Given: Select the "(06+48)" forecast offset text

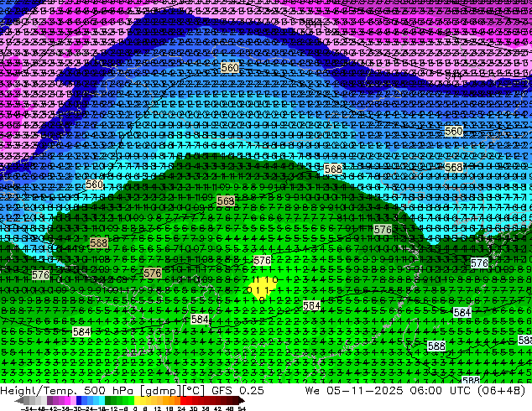Looking at the screenshot, I should tap(502, 390).
